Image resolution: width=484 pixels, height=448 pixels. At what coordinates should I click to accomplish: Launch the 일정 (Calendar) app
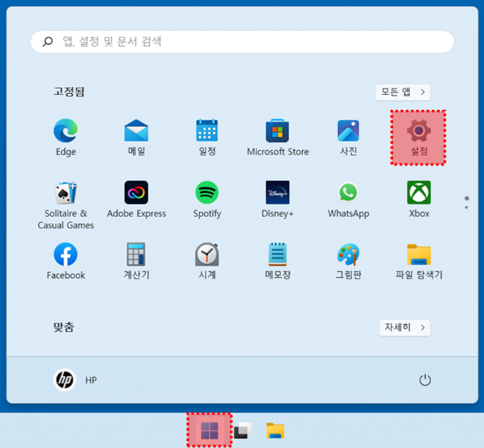click(x=207, y=137)
